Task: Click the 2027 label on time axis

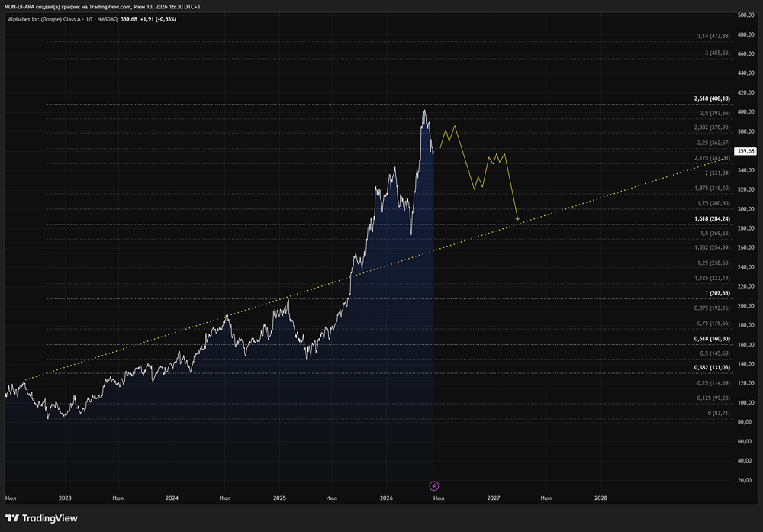Action: (494, 498)
